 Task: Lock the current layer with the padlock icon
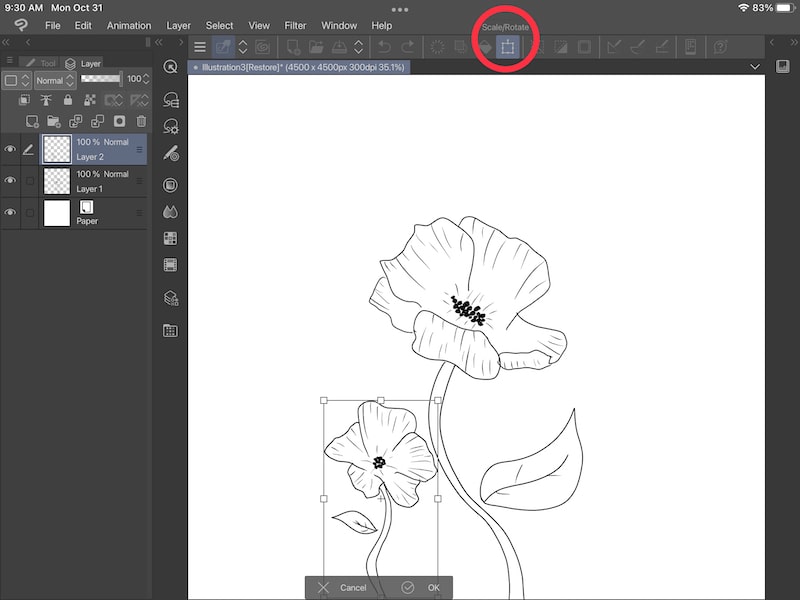tap(68, 100)
